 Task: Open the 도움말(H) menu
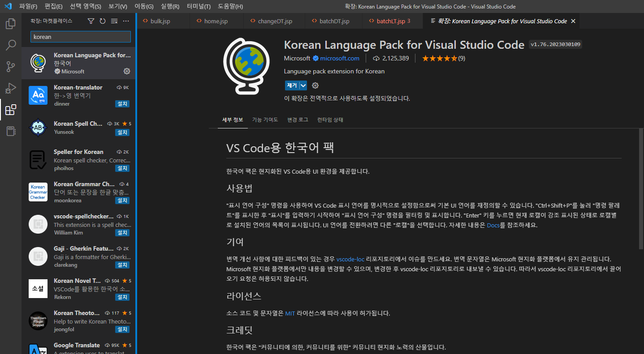[x=230, y=6]
